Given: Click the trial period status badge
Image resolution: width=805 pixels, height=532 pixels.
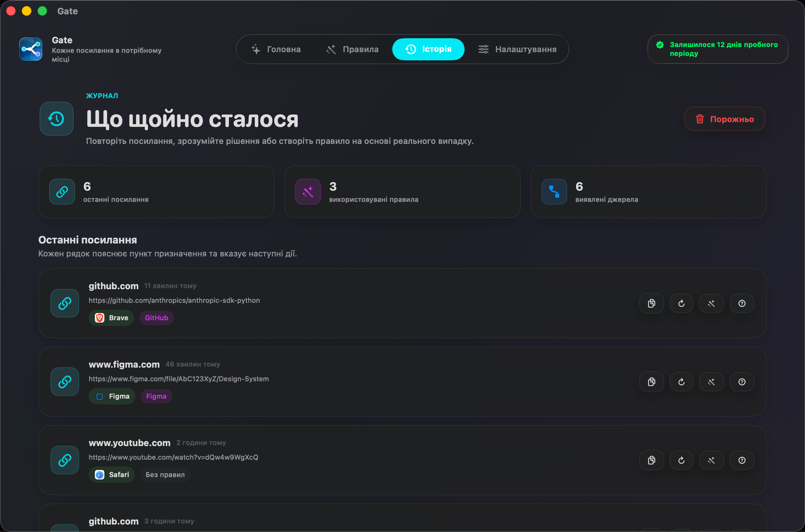Looking at the screenshot, I should click(718, 49).
